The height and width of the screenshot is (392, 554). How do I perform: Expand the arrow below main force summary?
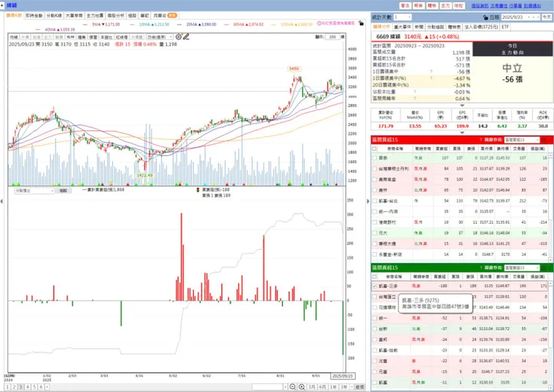[462, 105]
